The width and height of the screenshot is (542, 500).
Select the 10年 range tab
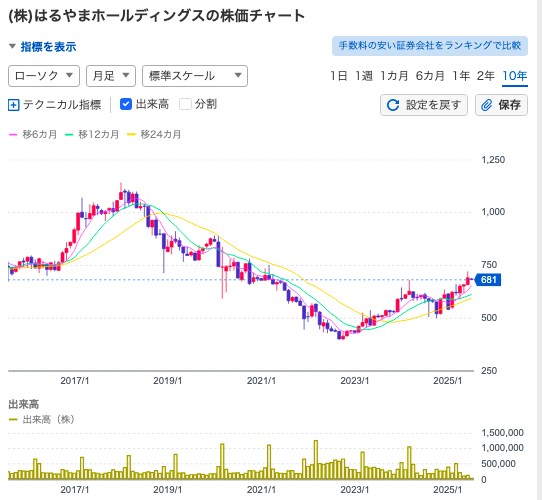pos(515,76)
